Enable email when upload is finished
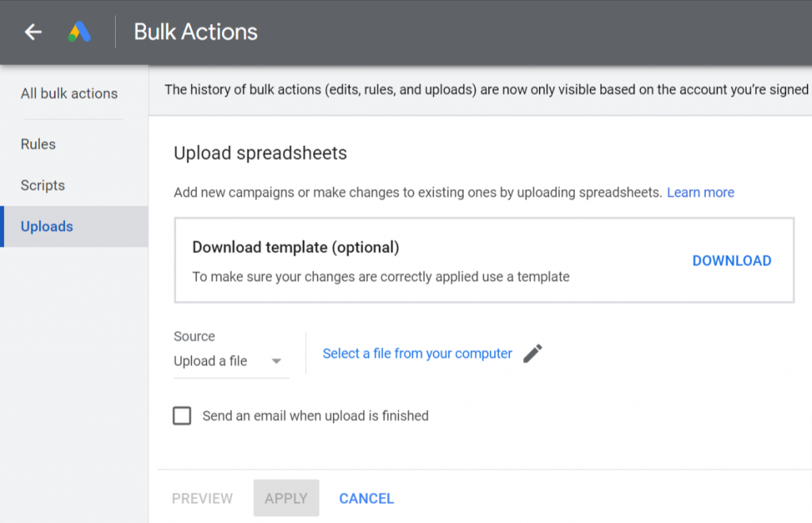 coord(182,416)
